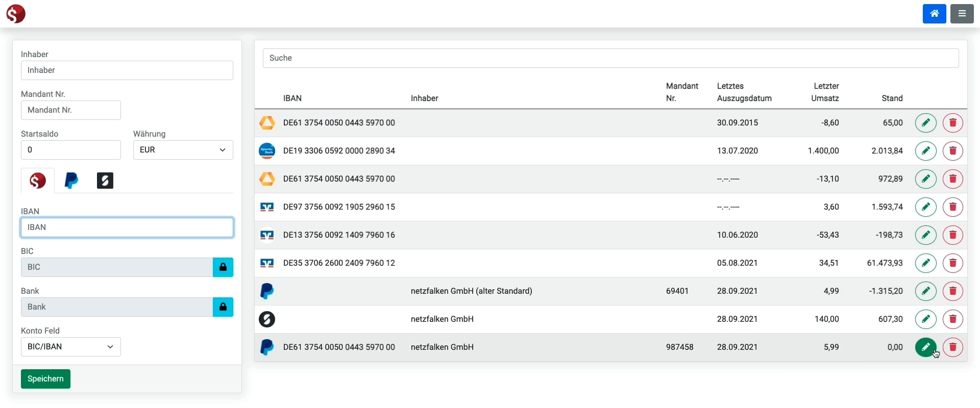Click the Stand column header
This screenshot has height=408, width=980.
point(892,98)
